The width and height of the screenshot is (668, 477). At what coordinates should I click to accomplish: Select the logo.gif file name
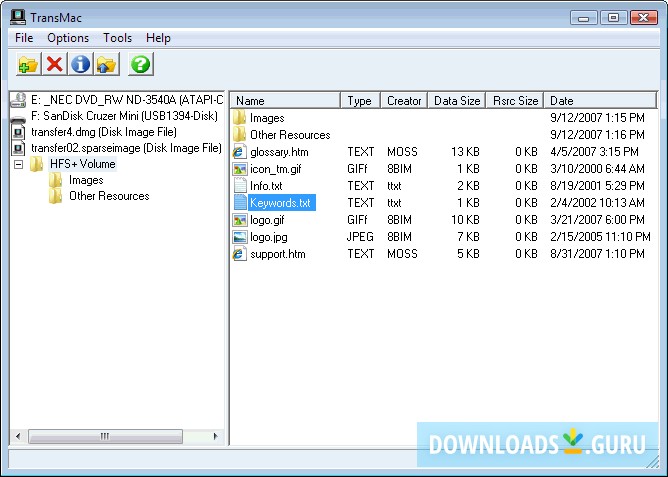[x=267, y=220]
